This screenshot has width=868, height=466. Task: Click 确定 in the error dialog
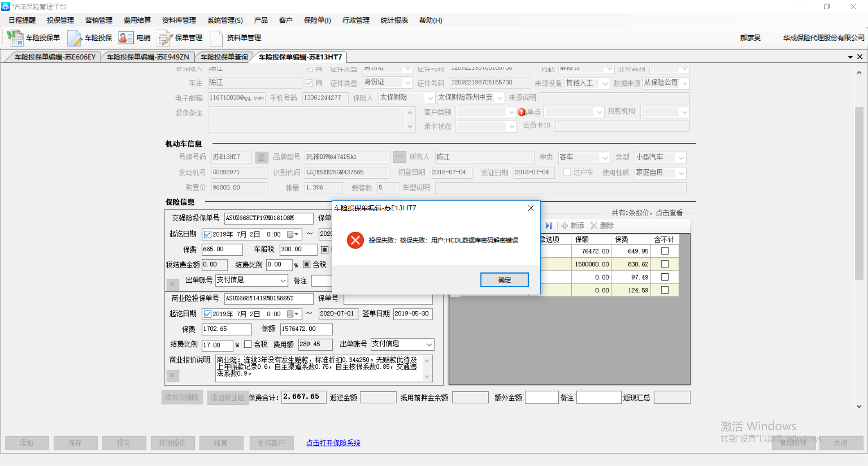point(504,280)
